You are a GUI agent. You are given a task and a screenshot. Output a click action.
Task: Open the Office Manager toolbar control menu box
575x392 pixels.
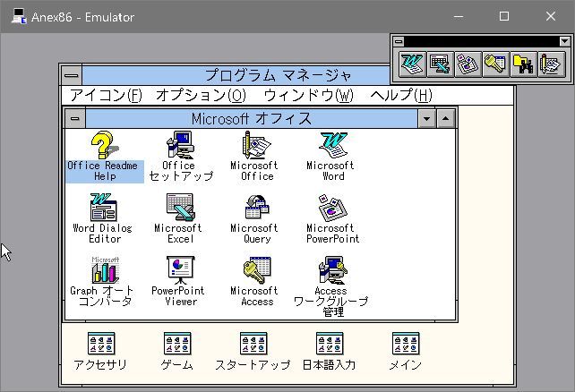(x=399, y=41)
